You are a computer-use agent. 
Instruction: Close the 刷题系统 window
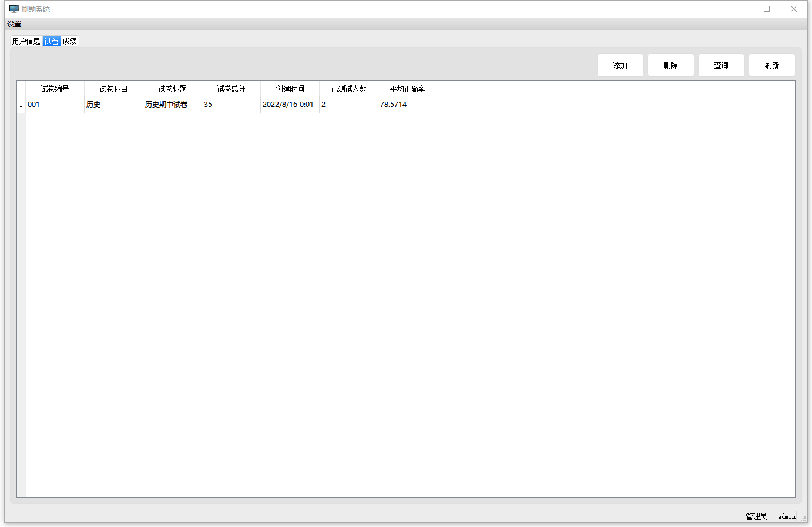[794, 9]
